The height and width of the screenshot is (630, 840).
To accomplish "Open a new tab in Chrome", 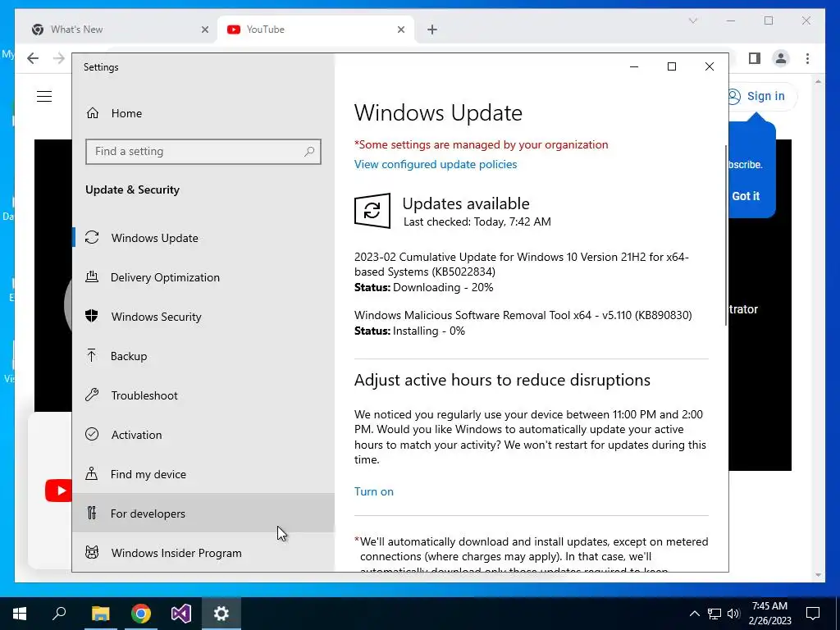I will [x=432, y=30].
